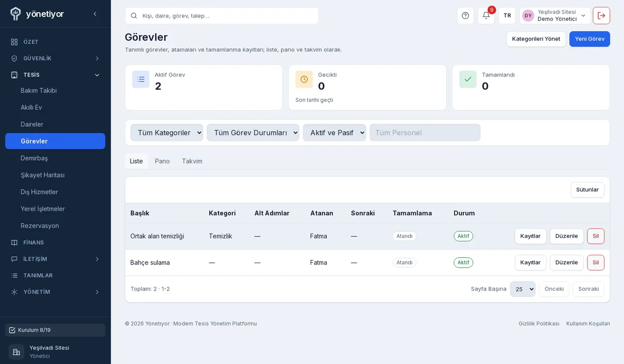Viewport: 624px width, 364px height.
Task: Open Özet from the sidebar
Action: point(55,42)
